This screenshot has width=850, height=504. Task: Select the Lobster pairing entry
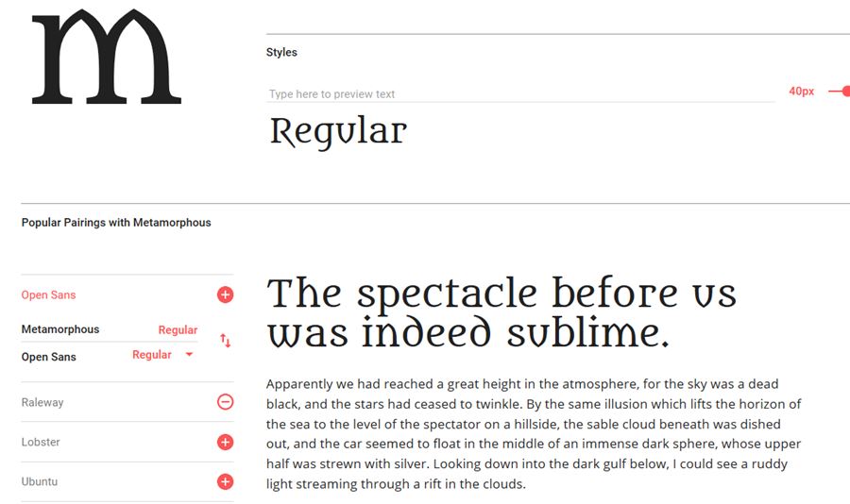(x=41, y=442)
